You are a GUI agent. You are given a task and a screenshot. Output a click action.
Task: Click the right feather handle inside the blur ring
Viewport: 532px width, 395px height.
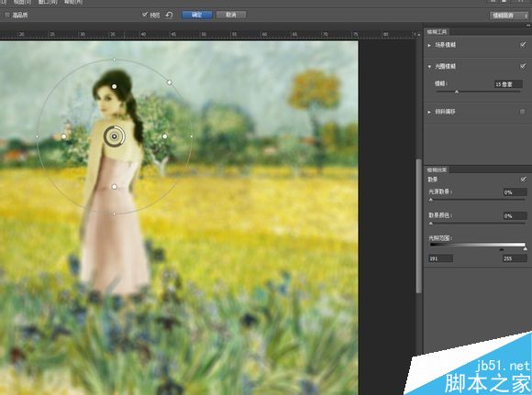coord(164,137)
